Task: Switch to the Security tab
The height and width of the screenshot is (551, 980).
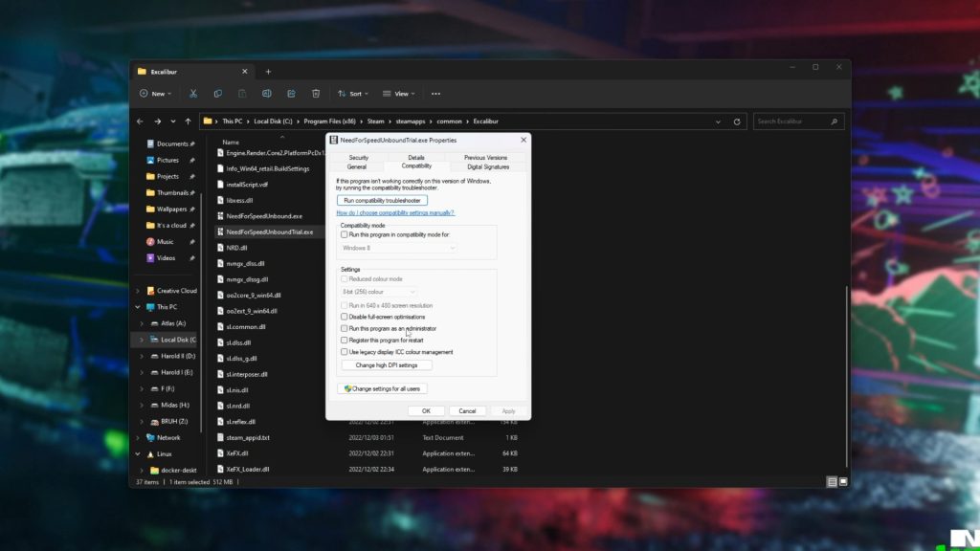Action: click(359, 158)
